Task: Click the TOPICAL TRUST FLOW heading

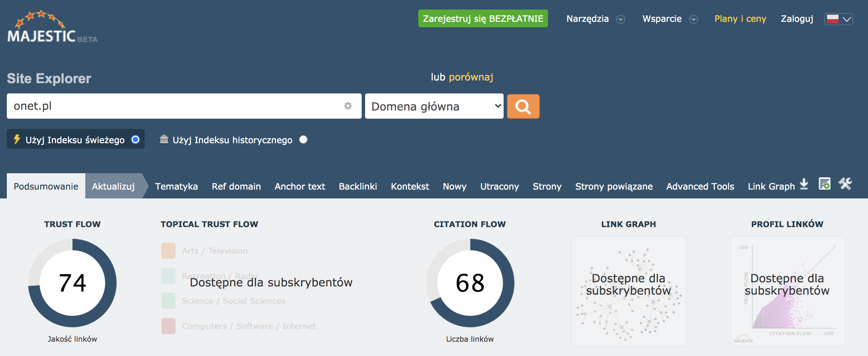Action: point(209,224)
